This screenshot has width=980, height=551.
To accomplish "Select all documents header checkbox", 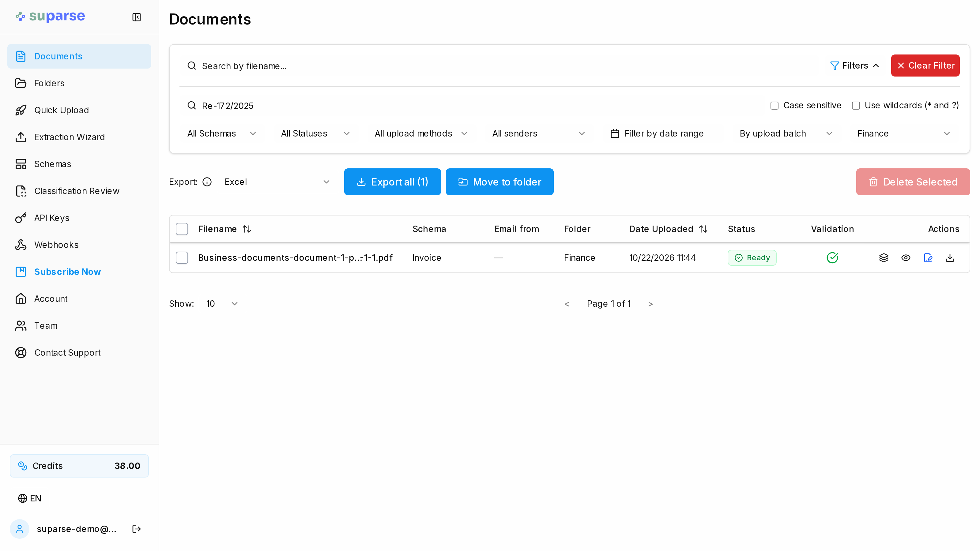I will 182,229.
